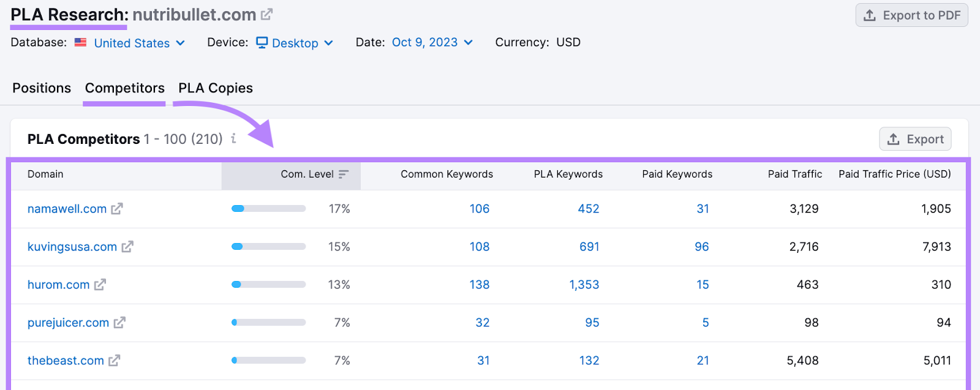Open purejuicer.com external link icon
The width and height of the screenshot is (980, 390).
click(119, 323)
